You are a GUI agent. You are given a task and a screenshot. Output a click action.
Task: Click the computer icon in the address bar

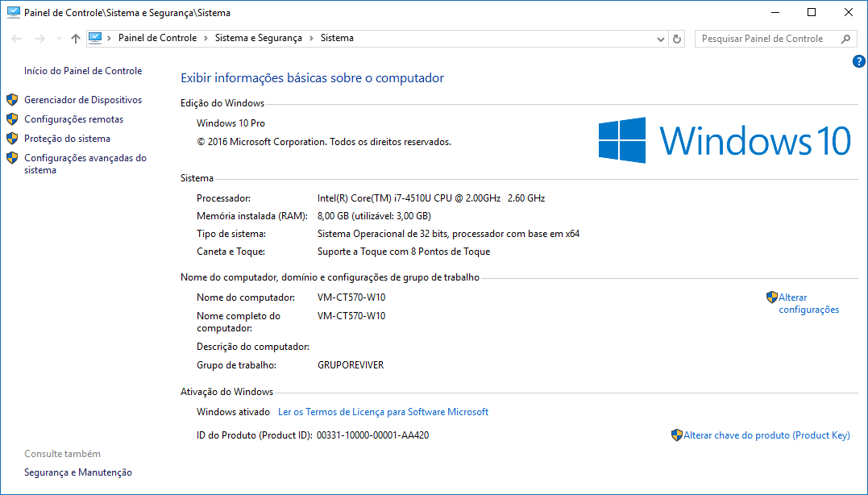[x=95, y=38]
